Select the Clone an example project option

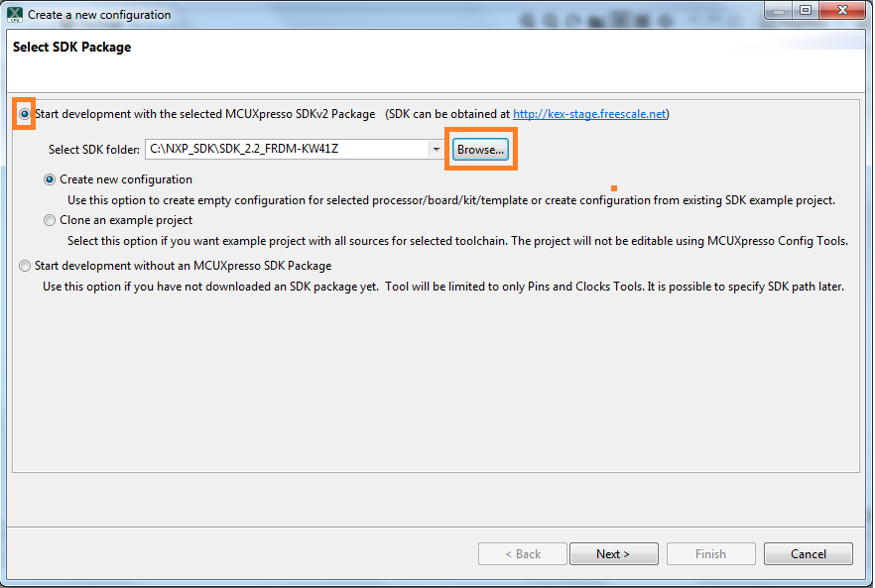coord(50,220)
